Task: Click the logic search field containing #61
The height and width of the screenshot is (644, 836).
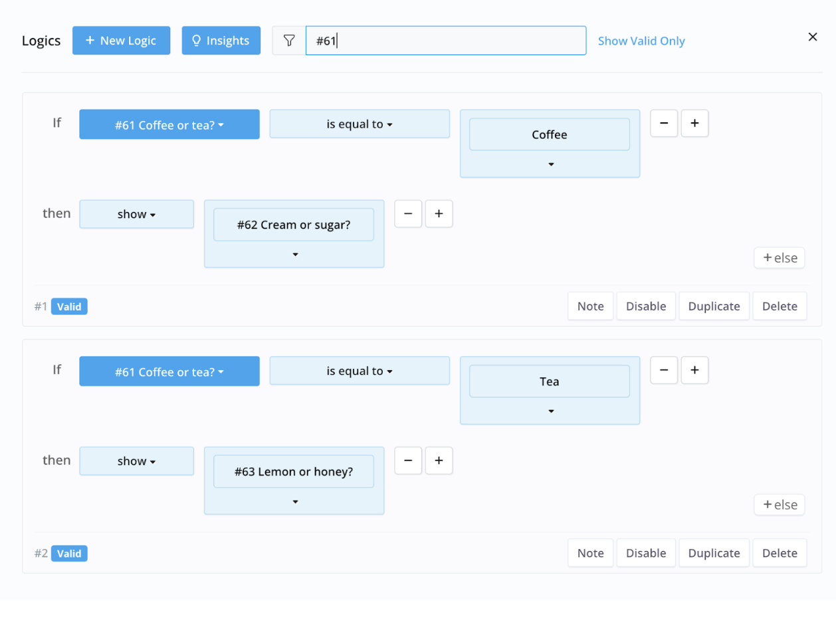Action: (x=445, y=41)
